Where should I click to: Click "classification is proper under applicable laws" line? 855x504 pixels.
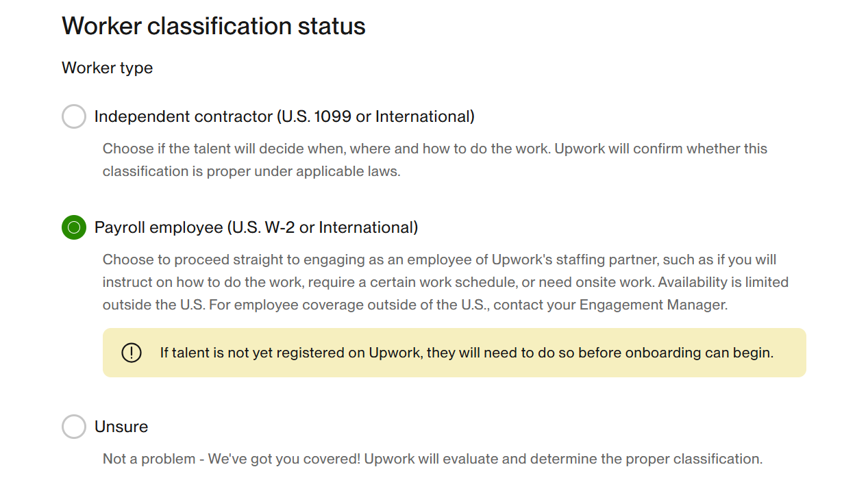251,171
